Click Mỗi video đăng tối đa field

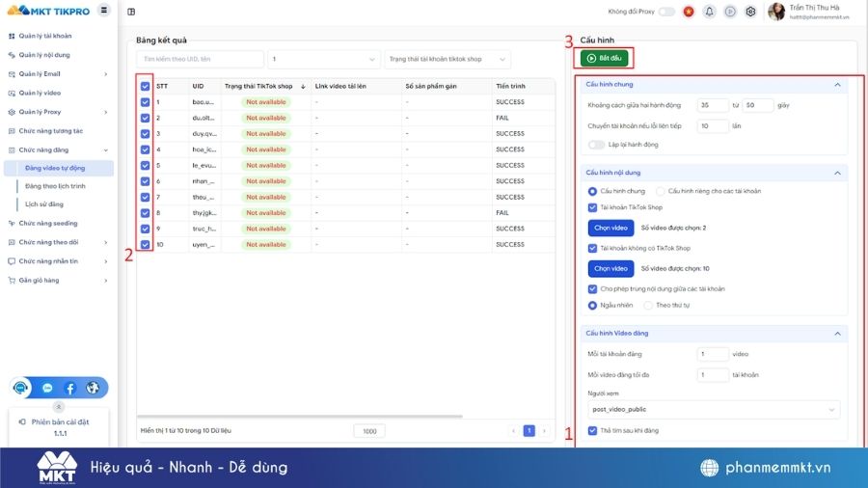[x=713, y=375]
